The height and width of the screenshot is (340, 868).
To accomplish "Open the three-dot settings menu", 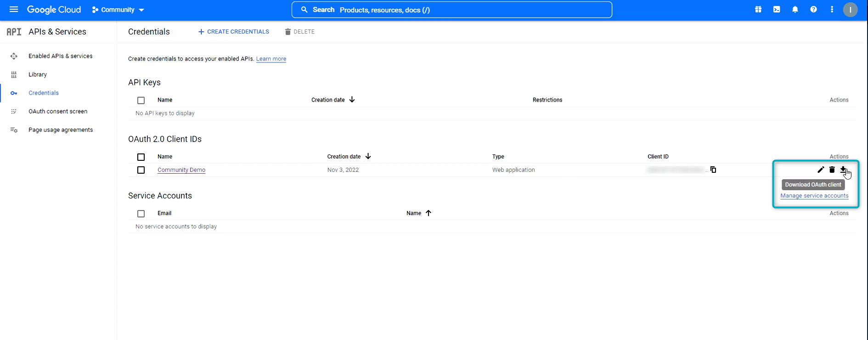I will [x=832, y=10].
